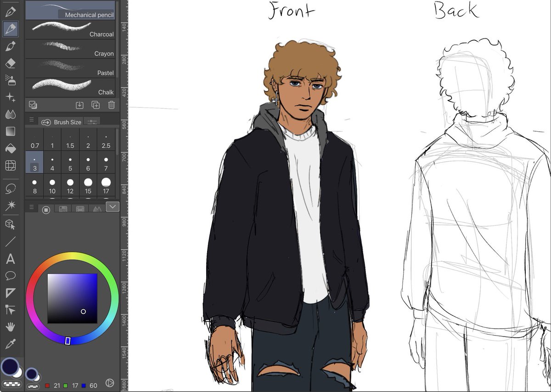The image size is (551, 392).
Task: Choose the Charcoal brush
Action: [x=70, y=29]
